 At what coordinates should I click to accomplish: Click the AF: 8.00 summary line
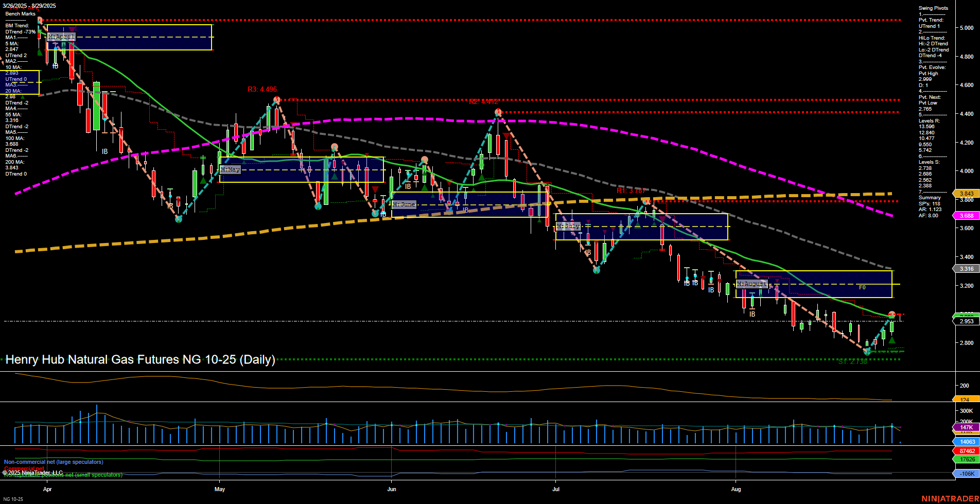[x=928, y=216]
